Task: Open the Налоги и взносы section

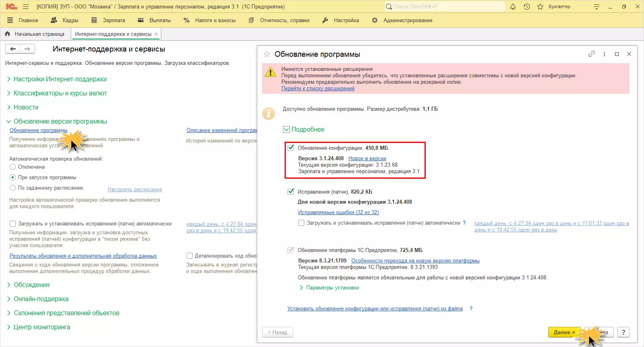Action: point(209,20)
